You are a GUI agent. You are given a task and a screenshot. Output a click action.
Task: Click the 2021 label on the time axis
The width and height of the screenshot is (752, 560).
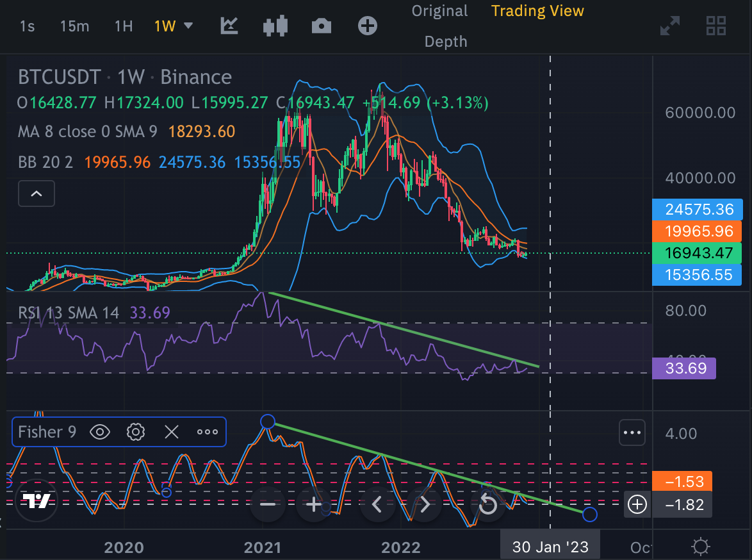[262, 547]
